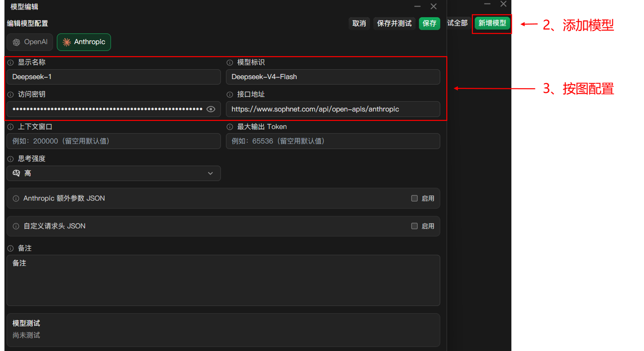Click the info icon beside Anthropic 额外参数 JSON

pyautogui.click(x=16, y=198)
